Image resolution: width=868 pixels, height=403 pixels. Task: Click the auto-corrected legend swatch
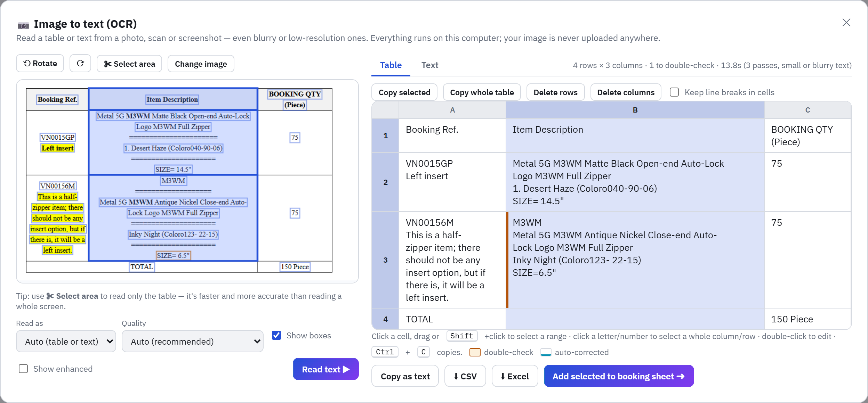coord(546,352)
